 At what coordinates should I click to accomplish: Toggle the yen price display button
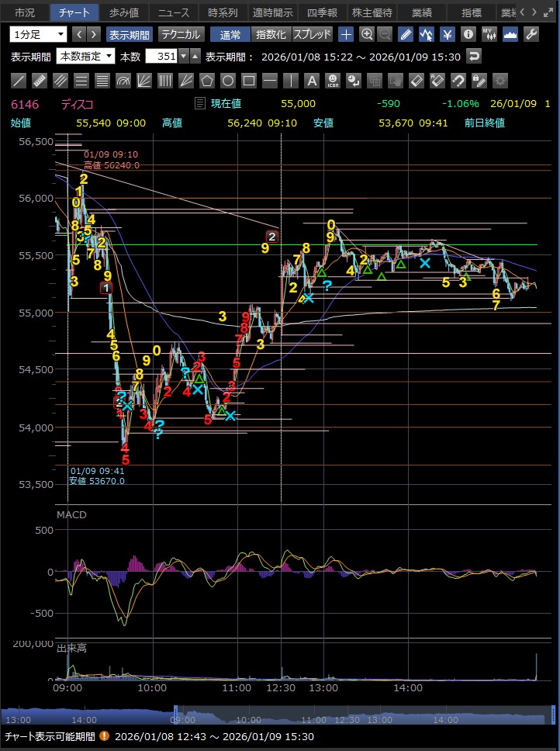(x=448, y=34)
